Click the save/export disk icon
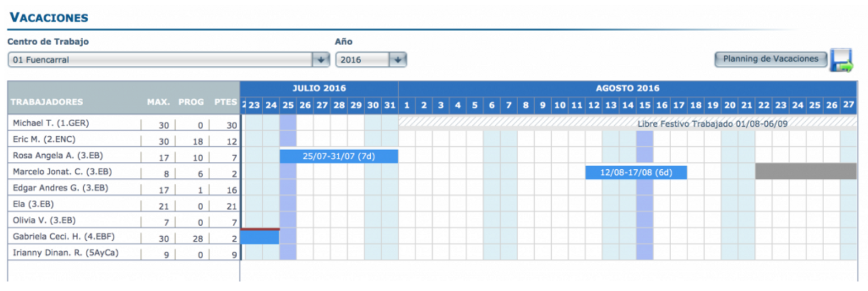 [840, 60]
